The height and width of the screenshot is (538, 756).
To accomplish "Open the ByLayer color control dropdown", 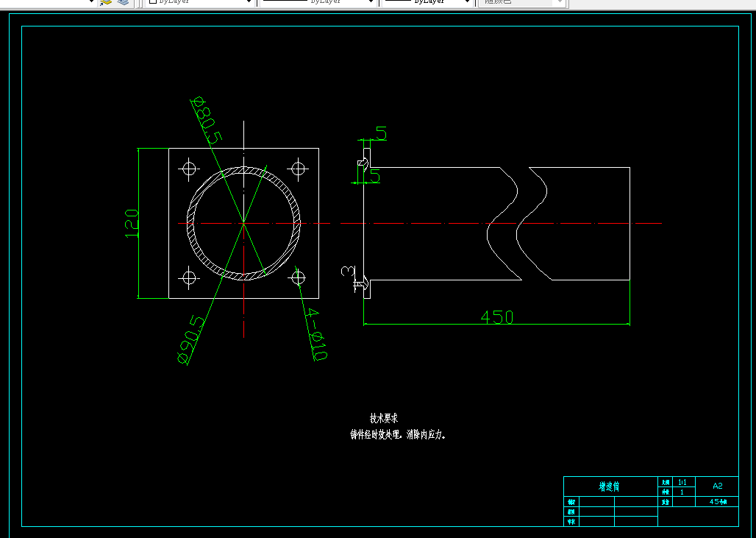I will pyautogui.click(x=199, y=2).
